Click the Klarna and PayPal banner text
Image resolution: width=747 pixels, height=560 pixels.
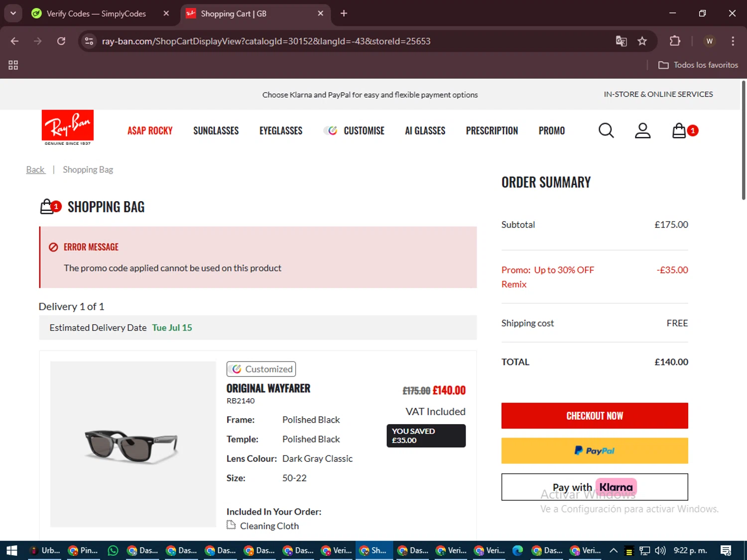click(x=370, y=95)
